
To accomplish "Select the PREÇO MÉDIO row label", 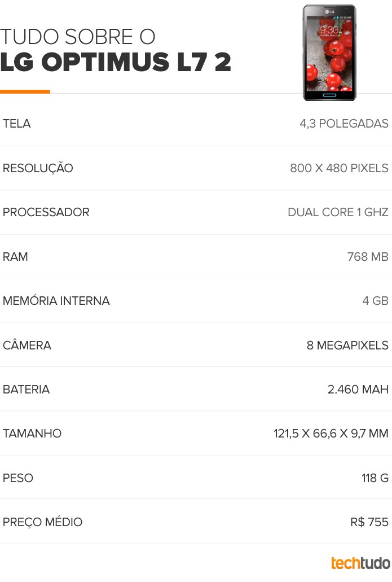I will tap(43, 522).
